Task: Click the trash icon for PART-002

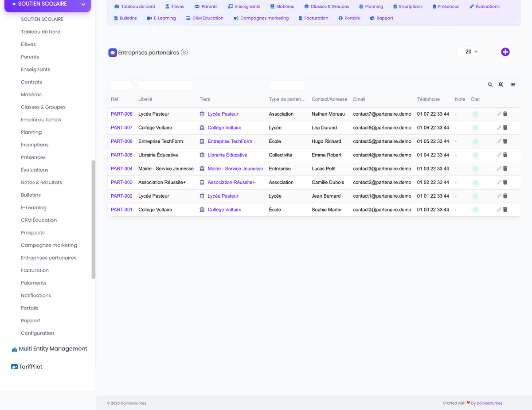Action: (505, 196)
